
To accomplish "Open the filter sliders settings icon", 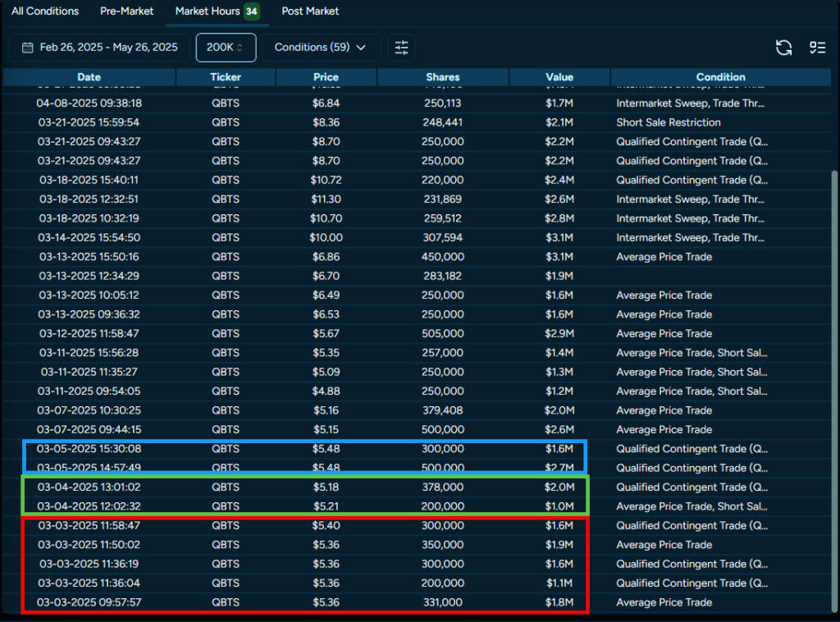I will click(401, 48).
